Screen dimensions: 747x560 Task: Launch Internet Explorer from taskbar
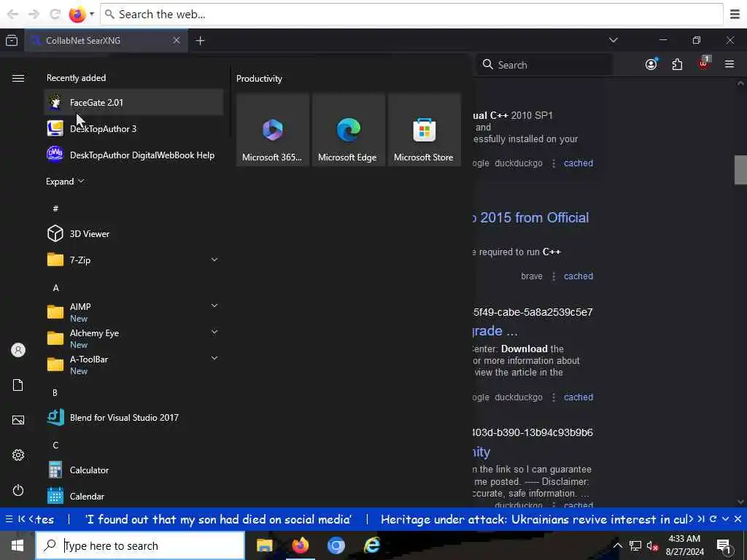[372, 545]
